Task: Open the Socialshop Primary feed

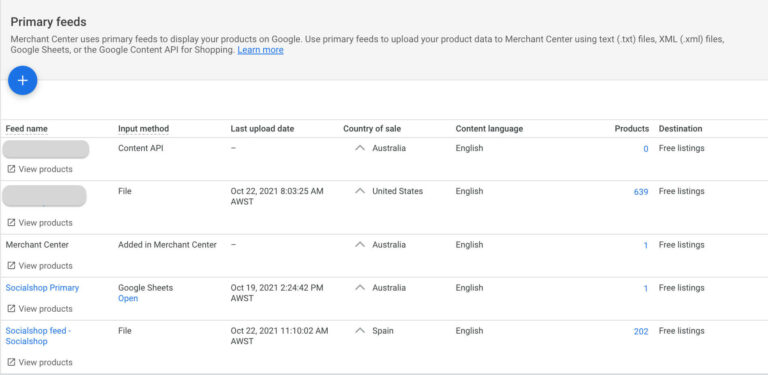Action: [42, 288]
